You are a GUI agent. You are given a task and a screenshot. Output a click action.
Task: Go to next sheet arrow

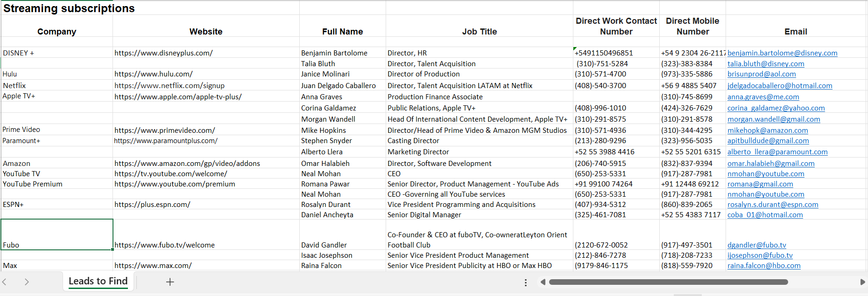pos(27,282)
